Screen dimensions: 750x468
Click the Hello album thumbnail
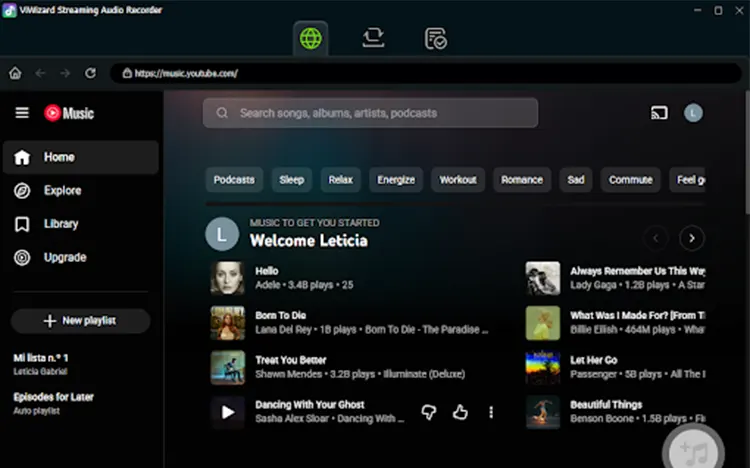pos(228,278)
